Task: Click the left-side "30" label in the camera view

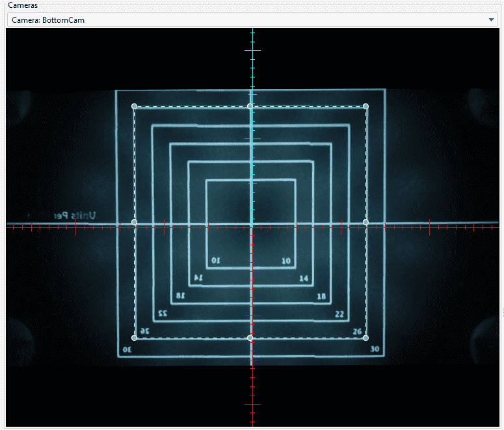Action: point(127,349)
